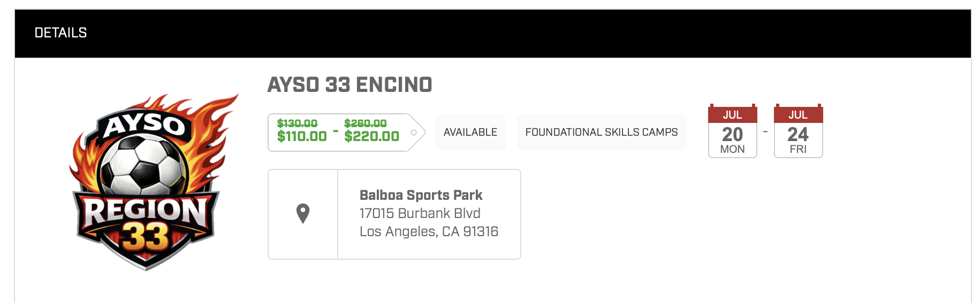Click the Balboa Sports Park venue name
980x303 pixels.
(421, 195)
